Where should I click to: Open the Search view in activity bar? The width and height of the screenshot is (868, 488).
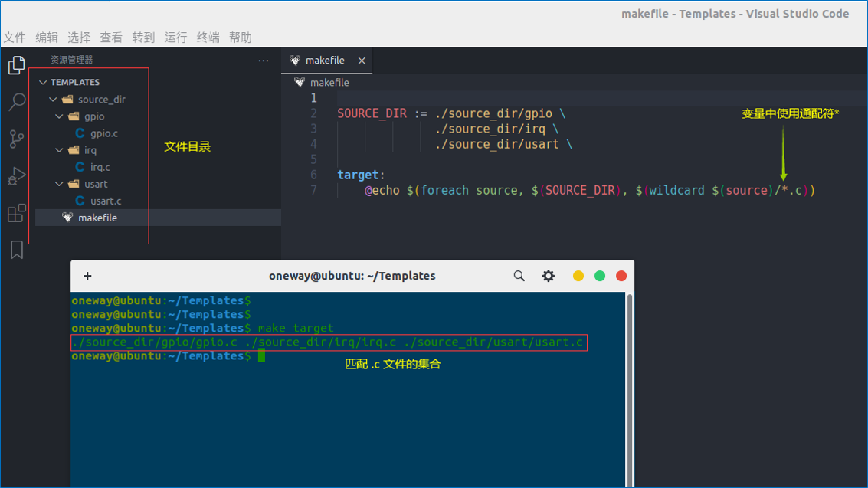17,102
